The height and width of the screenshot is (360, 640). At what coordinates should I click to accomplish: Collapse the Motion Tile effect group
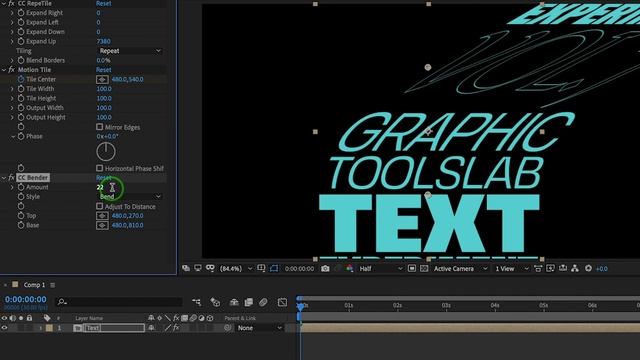tap(4, 70)
